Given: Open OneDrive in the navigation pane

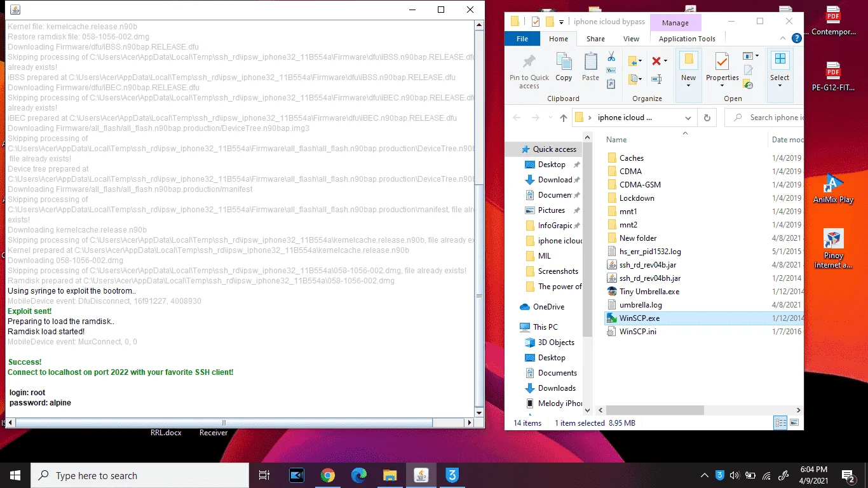Looking at the screenshot, I should (542, 307).
